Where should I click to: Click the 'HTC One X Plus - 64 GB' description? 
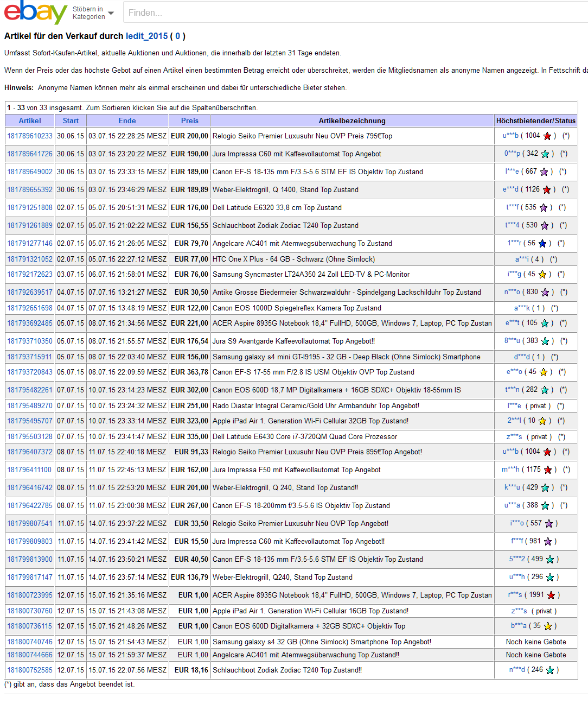(x=293, y=259)
